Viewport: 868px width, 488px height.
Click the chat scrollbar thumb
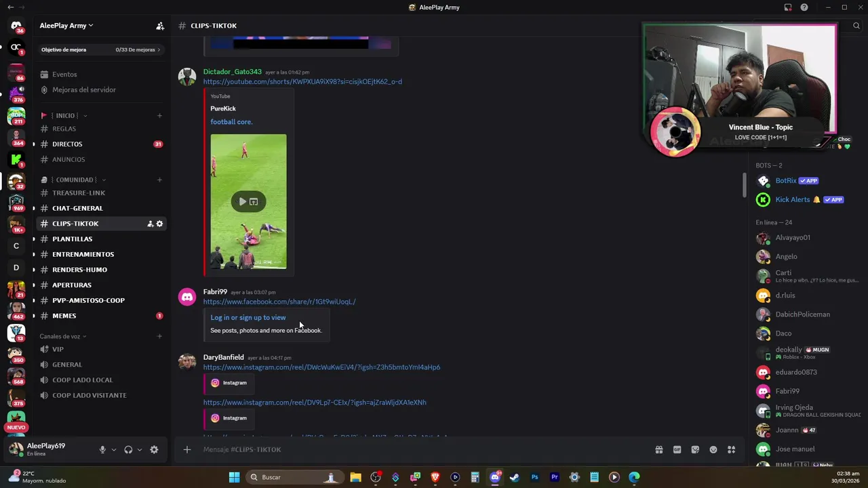coord(745,185)
